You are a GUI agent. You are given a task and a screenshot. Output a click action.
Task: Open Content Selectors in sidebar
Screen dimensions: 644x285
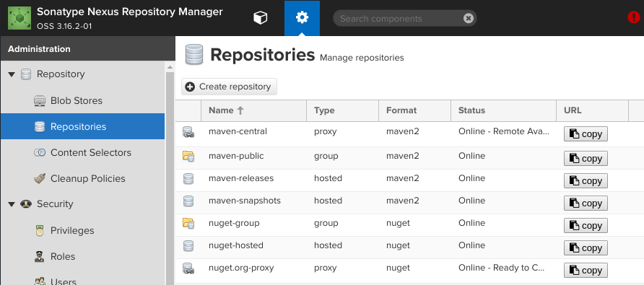(91, 152)
